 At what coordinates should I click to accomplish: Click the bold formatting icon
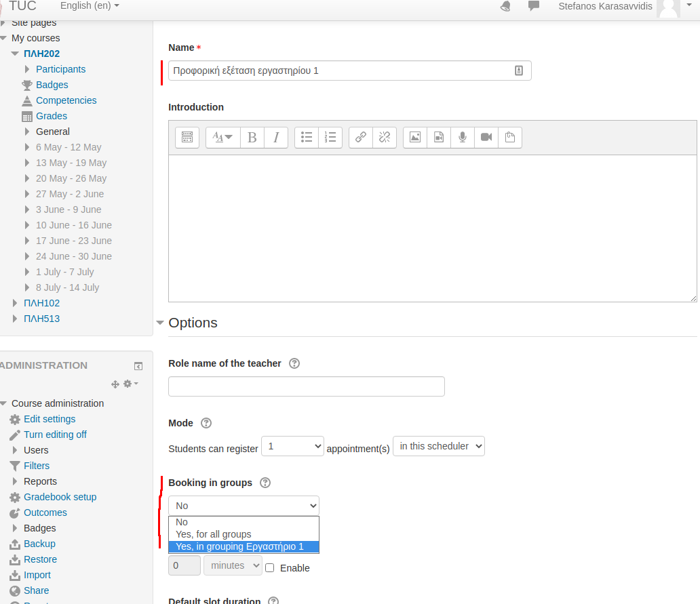coord(252,138)
